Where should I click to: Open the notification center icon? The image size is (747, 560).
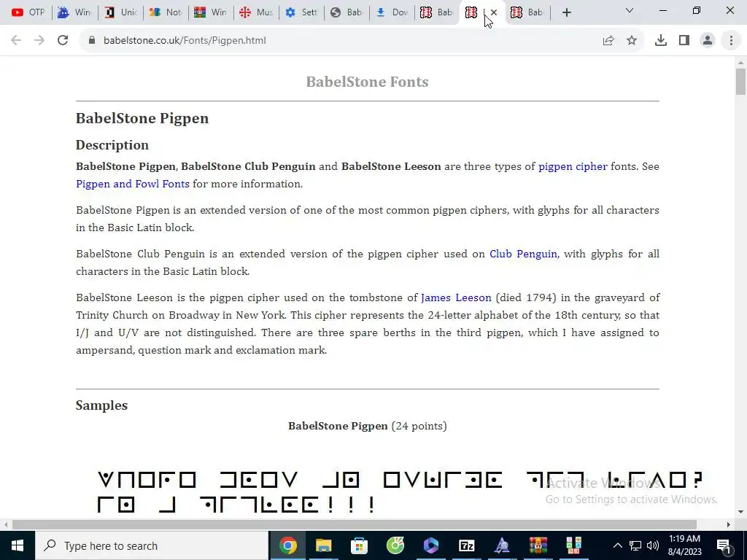(x=724, y=545)
